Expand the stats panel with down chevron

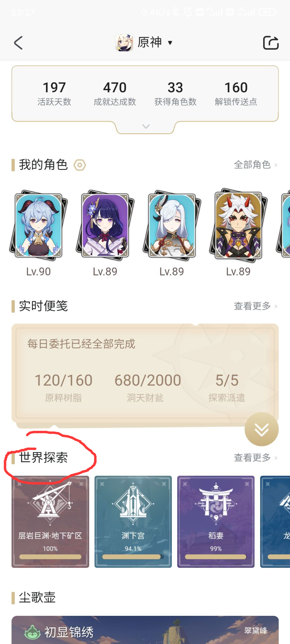pyautogui.click(x=146, y=126)
